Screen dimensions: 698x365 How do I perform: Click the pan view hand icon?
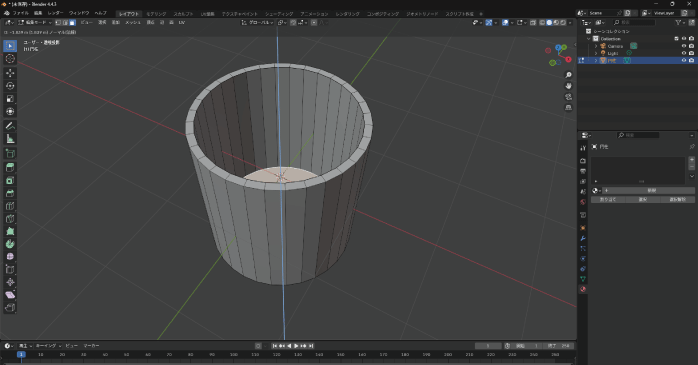[x=568, y=85]
